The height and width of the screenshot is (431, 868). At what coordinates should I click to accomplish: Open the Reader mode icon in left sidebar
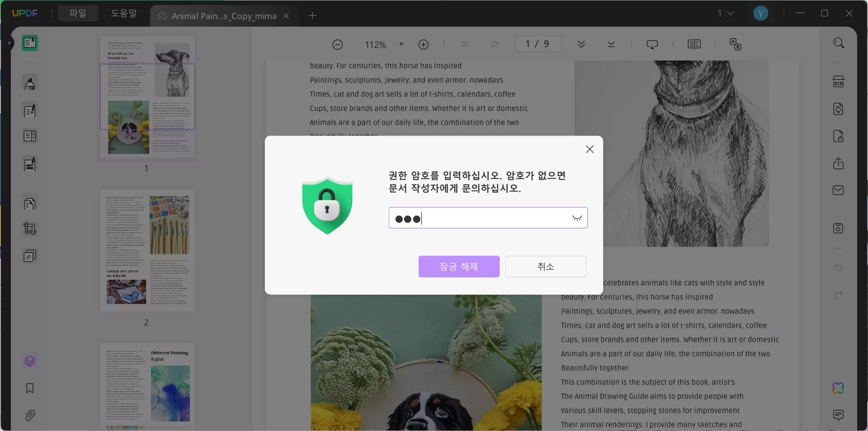tap(30, 43)
